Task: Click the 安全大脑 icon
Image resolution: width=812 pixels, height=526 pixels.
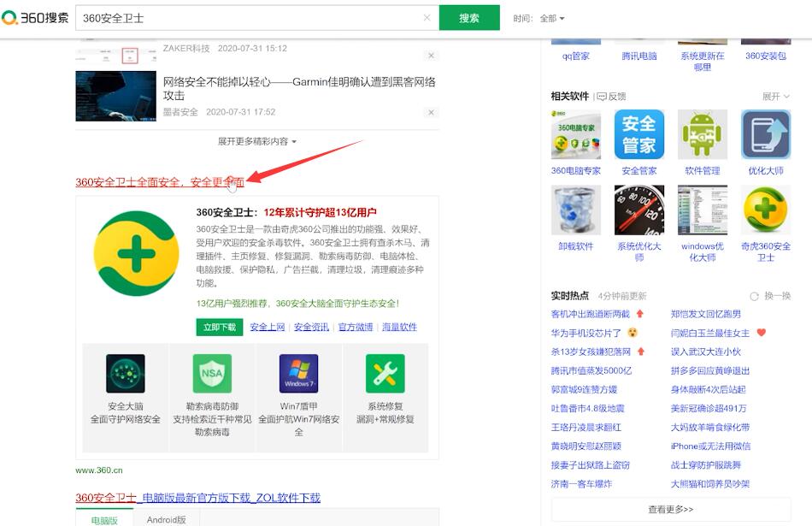Action: coord(126,373)
